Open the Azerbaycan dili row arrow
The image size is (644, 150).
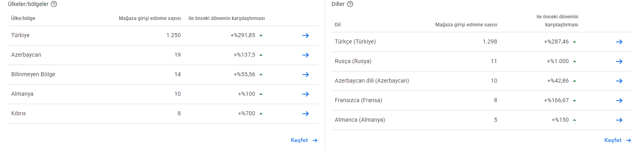coord(619,81)
